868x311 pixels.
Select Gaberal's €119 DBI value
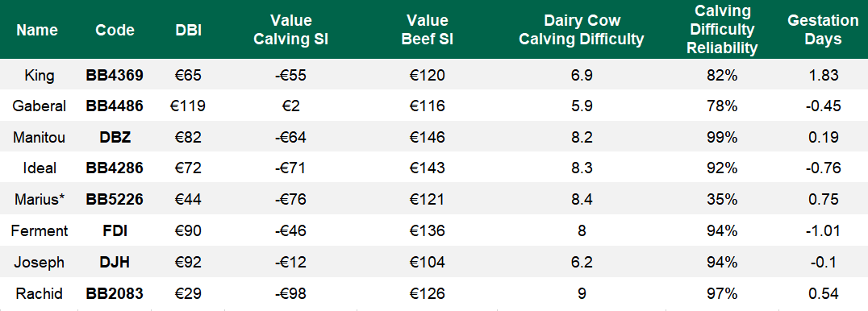(188, 106)
